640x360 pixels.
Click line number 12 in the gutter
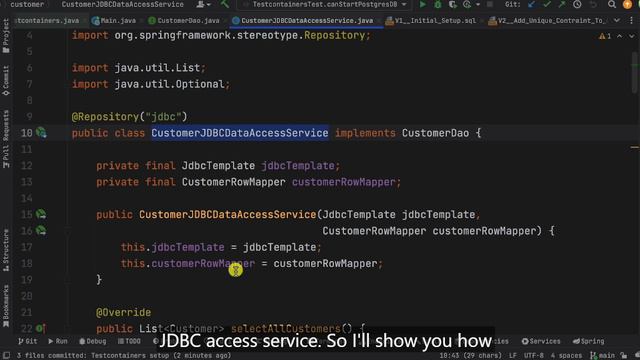(x=27, y=166)
